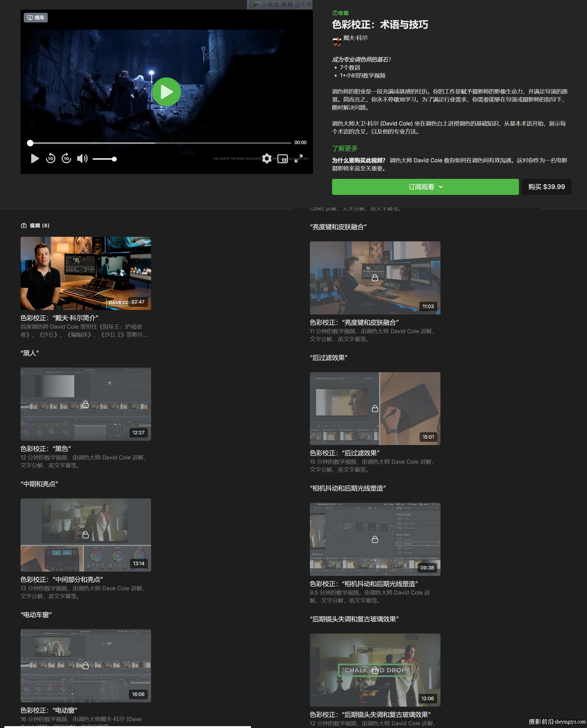Open title 色彩校正:“电动窗”
This screenshot has height=728, width=587.
tap(49, 710)
